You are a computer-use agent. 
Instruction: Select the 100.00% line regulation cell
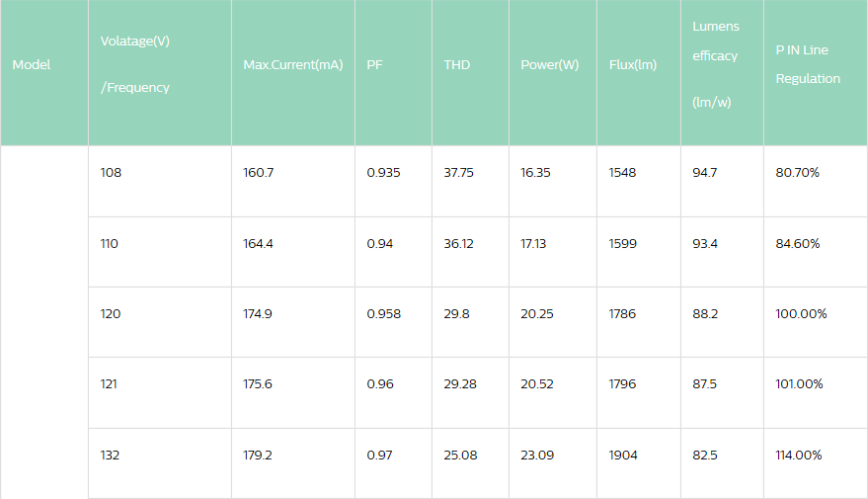pos(801,314)
